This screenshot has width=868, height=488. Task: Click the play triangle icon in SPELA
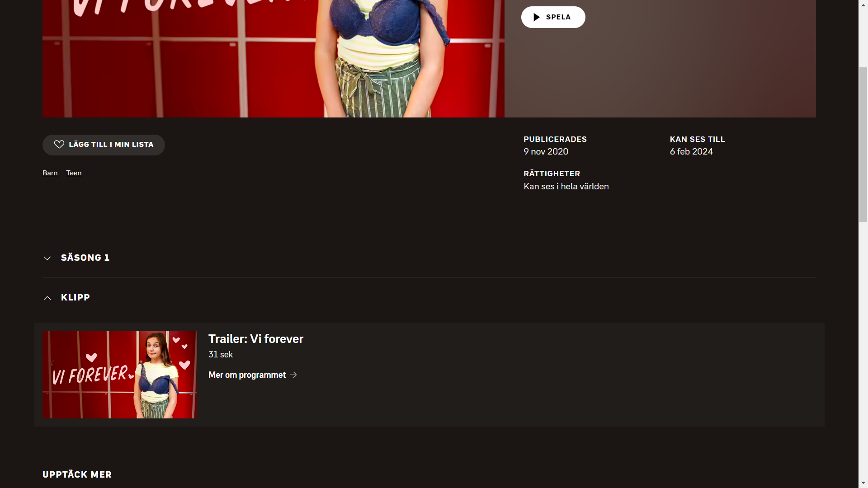click(x=537, y=17)
